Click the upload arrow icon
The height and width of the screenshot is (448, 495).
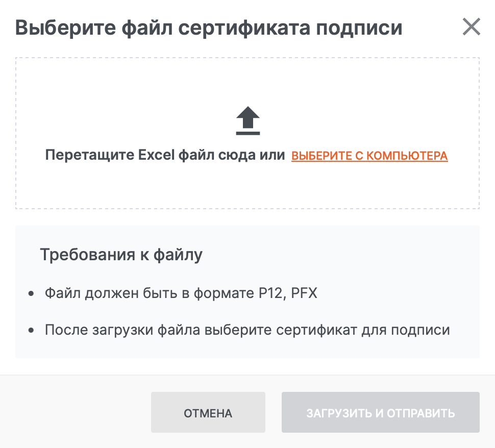point(248,118)
